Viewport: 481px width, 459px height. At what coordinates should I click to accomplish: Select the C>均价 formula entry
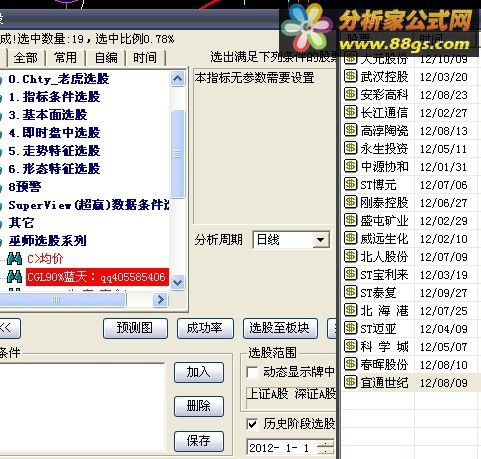point(45,259)
